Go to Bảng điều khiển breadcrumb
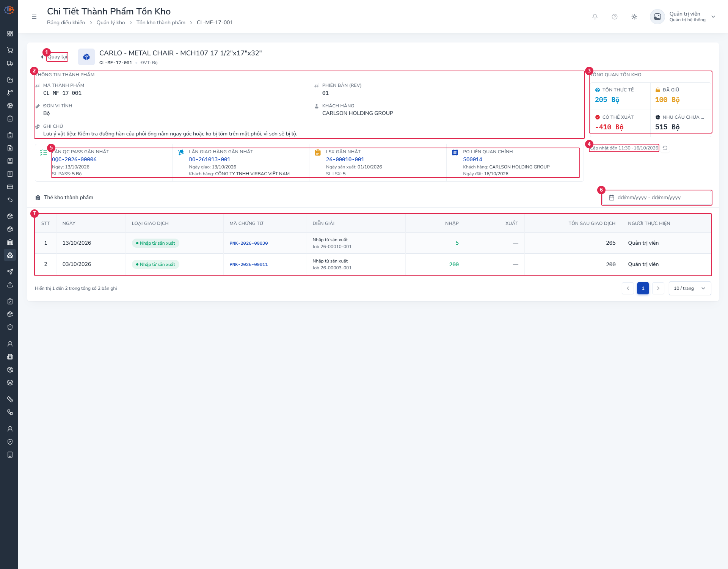This screenshot has height=569, width=728. click(x=66, y=22)
